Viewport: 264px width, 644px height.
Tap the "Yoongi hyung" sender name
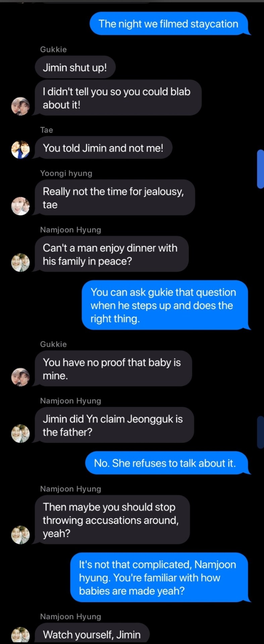tap(66, 173)
